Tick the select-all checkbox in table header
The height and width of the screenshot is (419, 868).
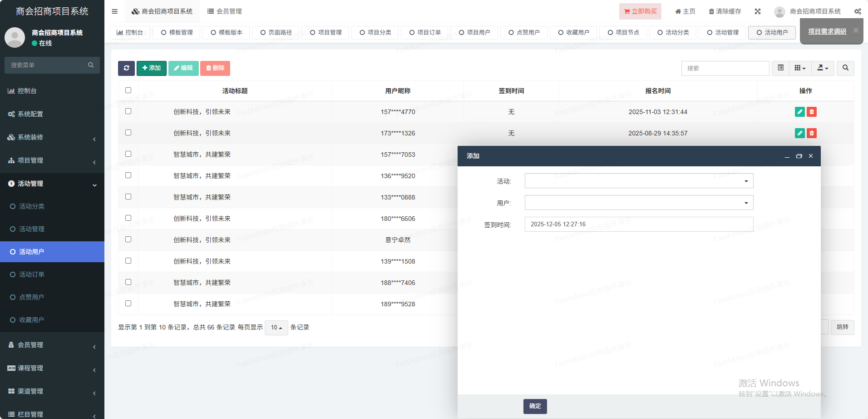128,90
